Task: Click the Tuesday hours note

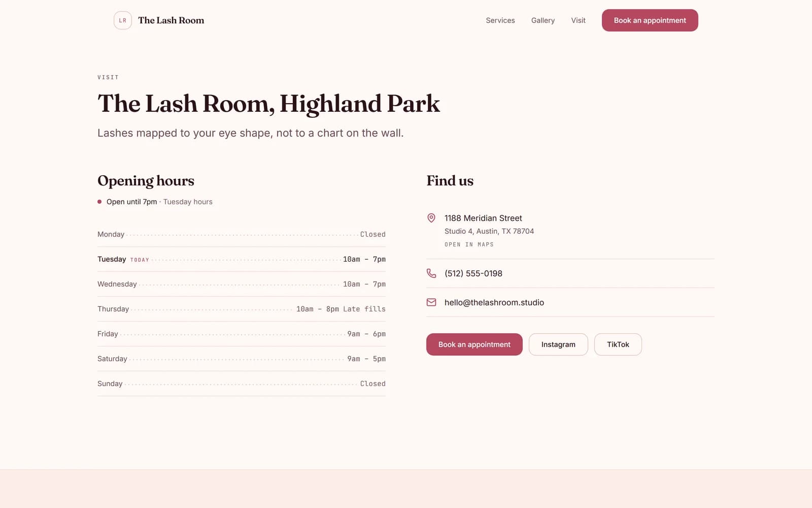Action: (188, 202)
